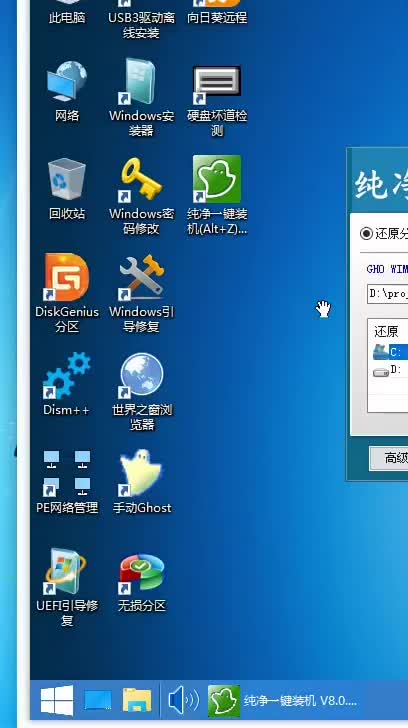Open the Dism++ gears shortcut

(67, 384)
